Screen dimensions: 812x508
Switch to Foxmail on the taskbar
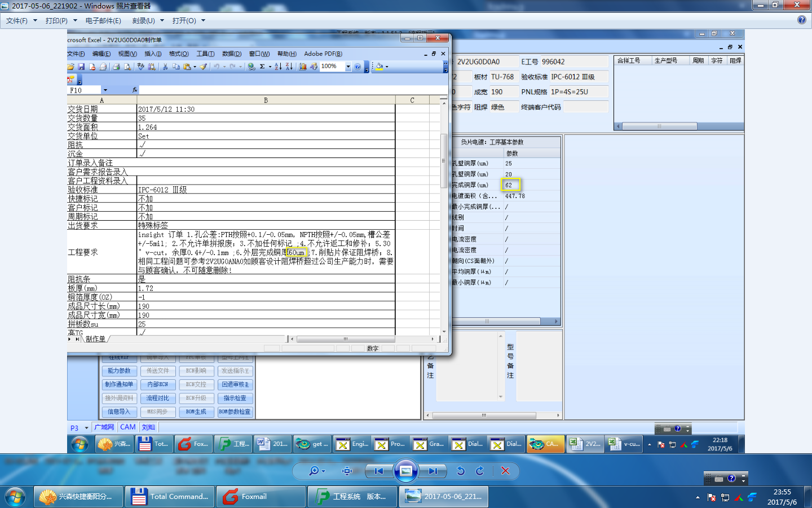261,497
